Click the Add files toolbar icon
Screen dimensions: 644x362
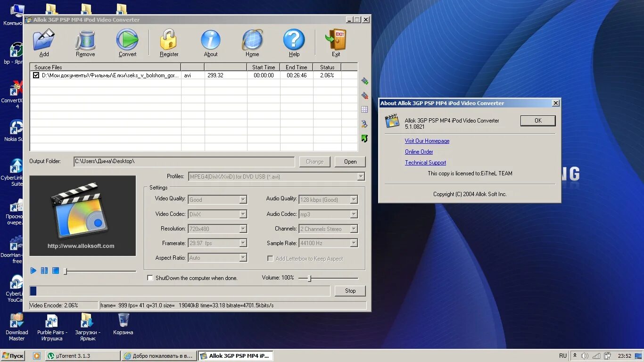44,43
